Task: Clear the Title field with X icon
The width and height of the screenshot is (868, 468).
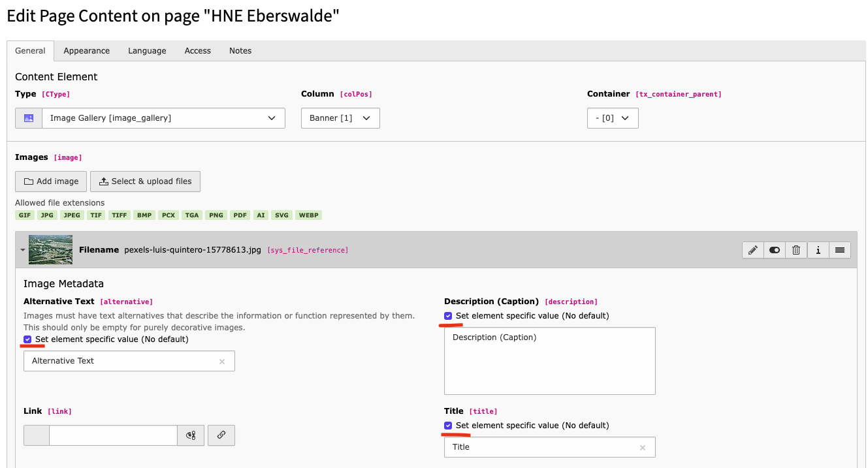Action: coord(643,448)
